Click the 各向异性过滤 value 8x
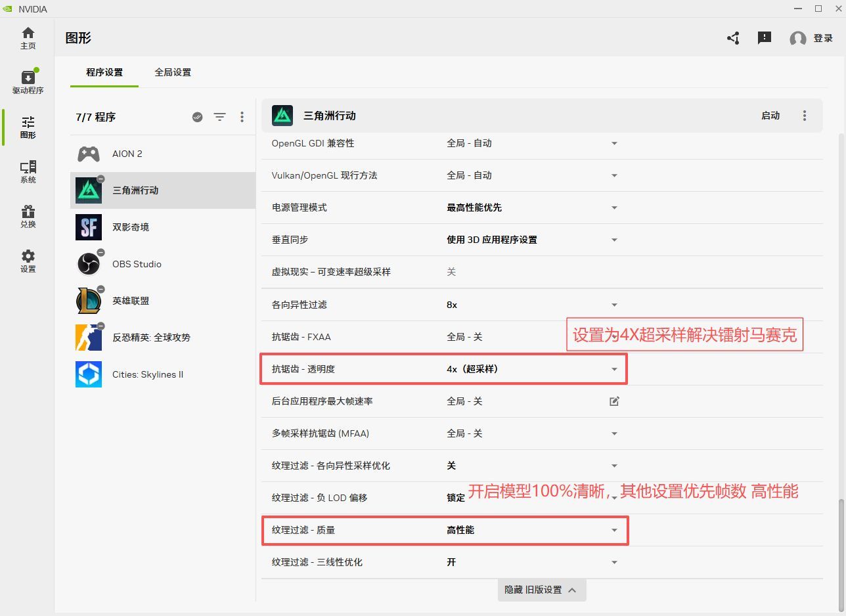The height and width of the screenshot is (616, 846). click(452, 305)
